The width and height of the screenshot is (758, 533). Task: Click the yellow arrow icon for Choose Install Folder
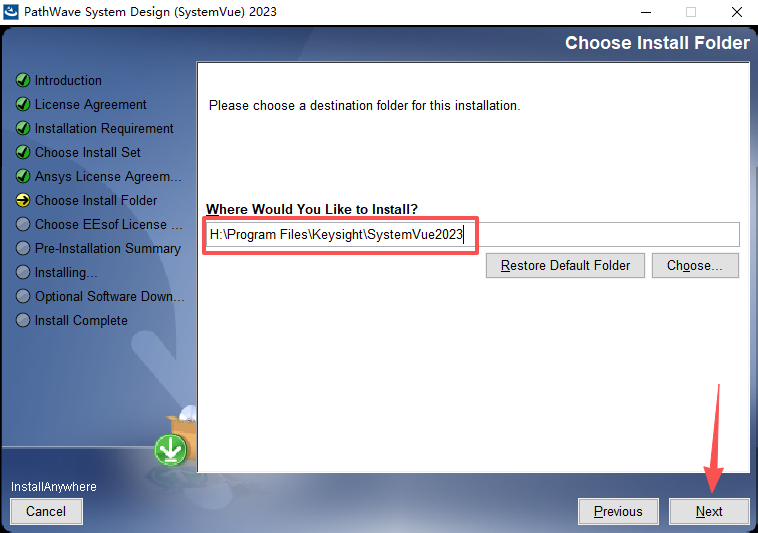(x=23, y=200)
